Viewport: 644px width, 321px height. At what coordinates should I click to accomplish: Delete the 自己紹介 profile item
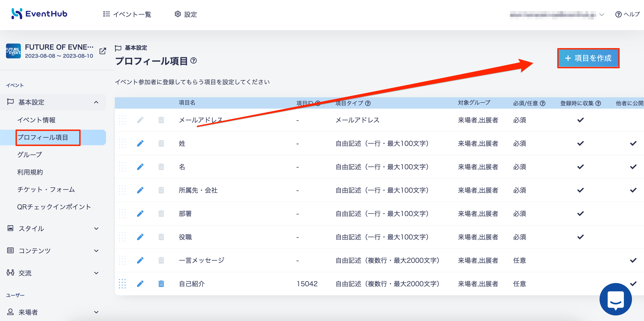point(161,284)
